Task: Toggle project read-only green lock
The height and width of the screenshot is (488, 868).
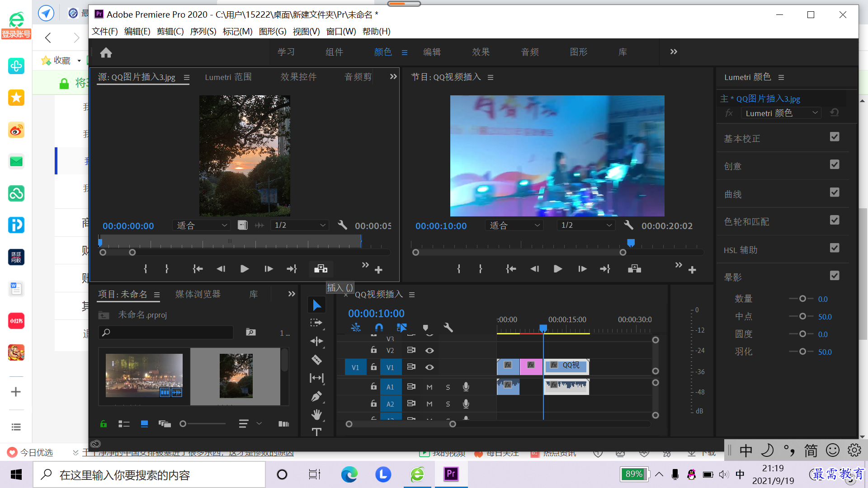Action: [x=104, y=424]
